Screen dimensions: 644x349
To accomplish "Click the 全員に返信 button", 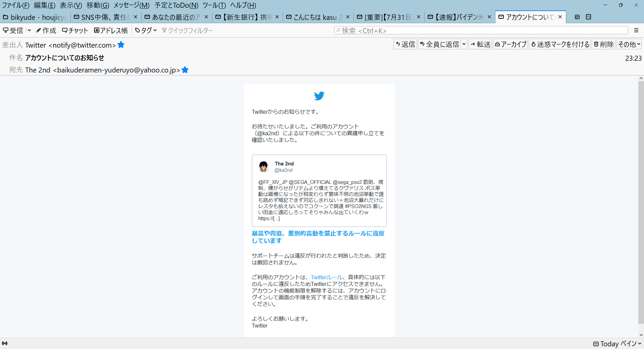I will (x=439, y=44).
